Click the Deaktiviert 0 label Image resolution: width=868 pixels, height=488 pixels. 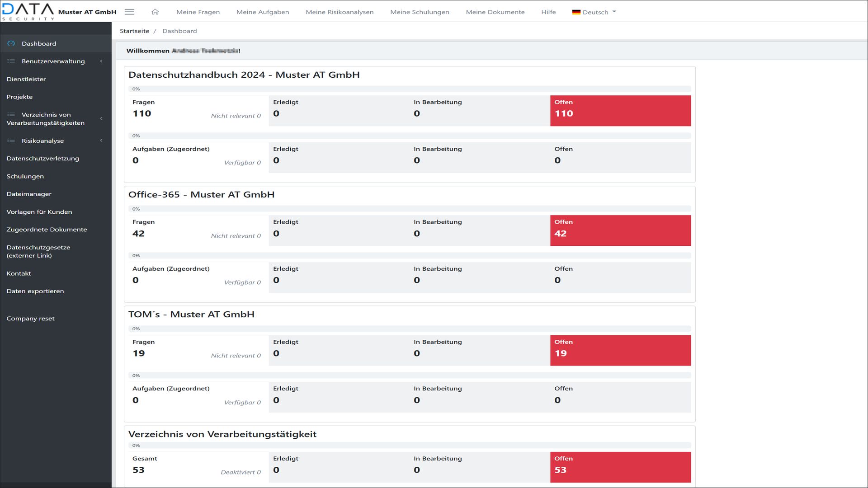pos(241,472)
